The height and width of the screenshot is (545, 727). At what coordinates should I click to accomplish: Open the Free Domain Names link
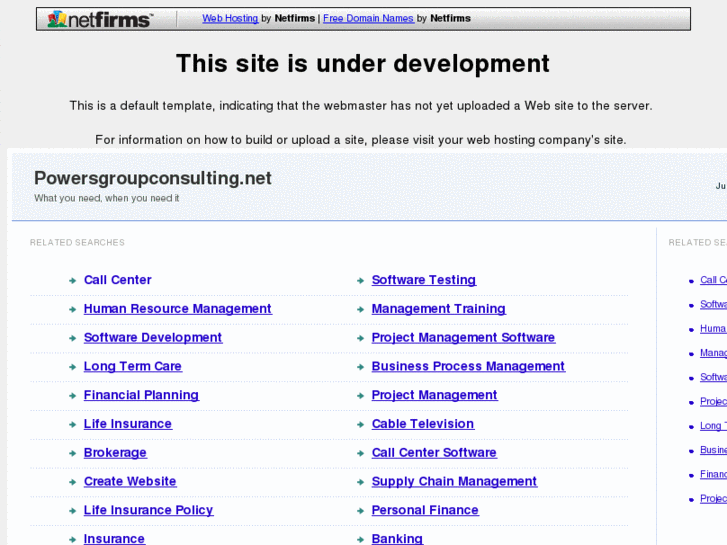pos(368,18)
